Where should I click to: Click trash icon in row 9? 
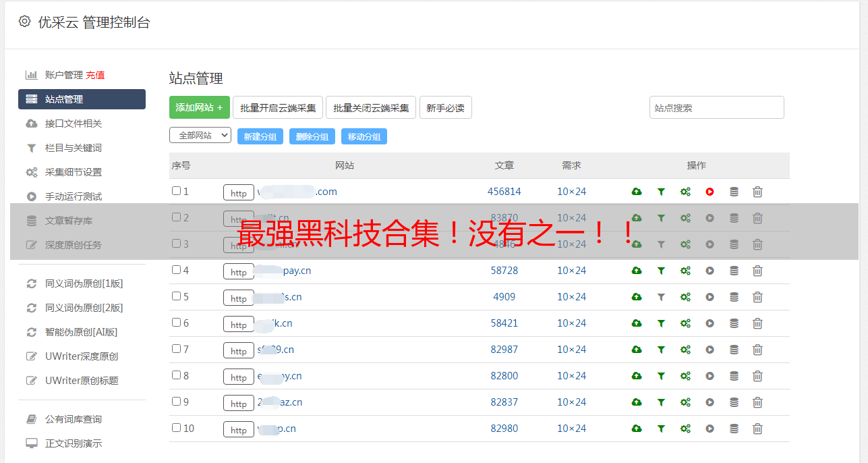(757, 402)
